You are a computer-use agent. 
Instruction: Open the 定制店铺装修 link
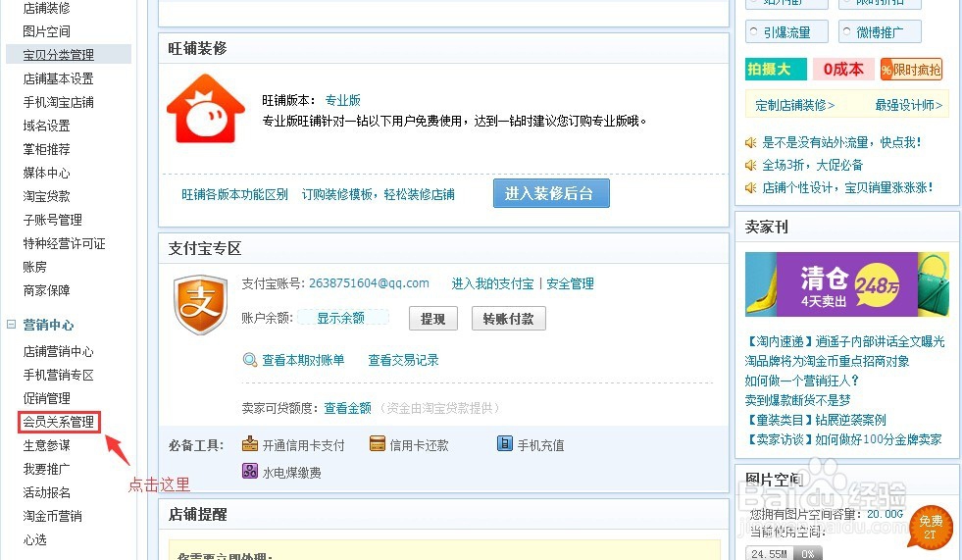point(794,105)
